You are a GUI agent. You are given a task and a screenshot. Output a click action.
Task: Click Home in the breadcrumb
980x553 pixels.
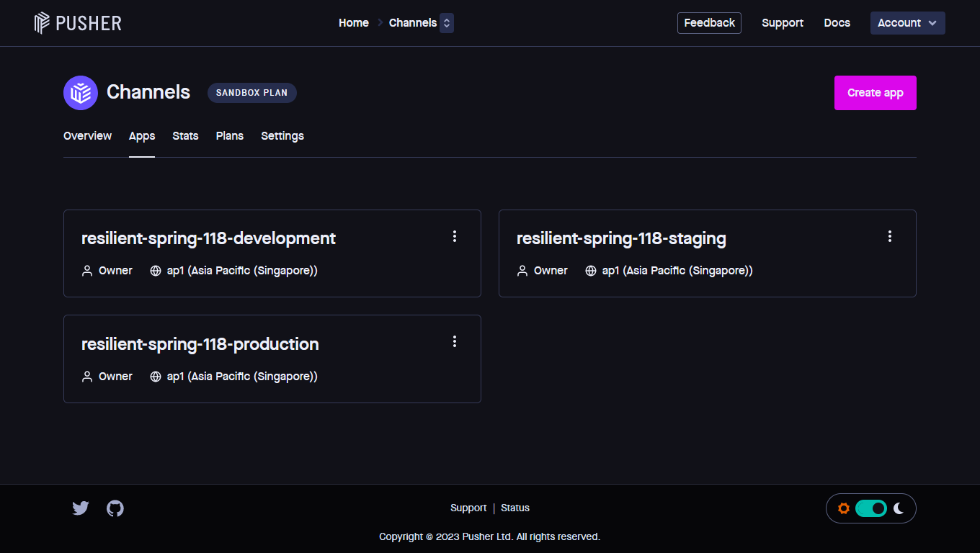point(354,23)
